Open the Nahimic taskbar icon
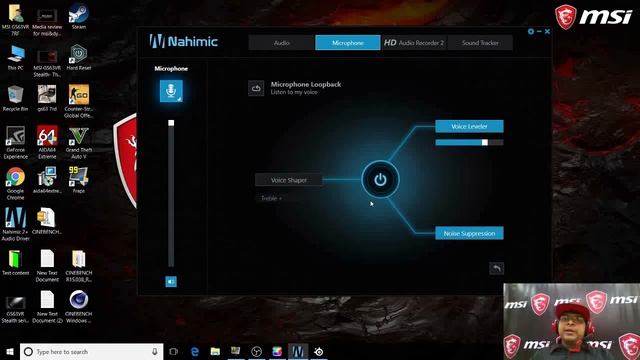The height and width of the screenshot is (360, 640). tap(298, 351)
